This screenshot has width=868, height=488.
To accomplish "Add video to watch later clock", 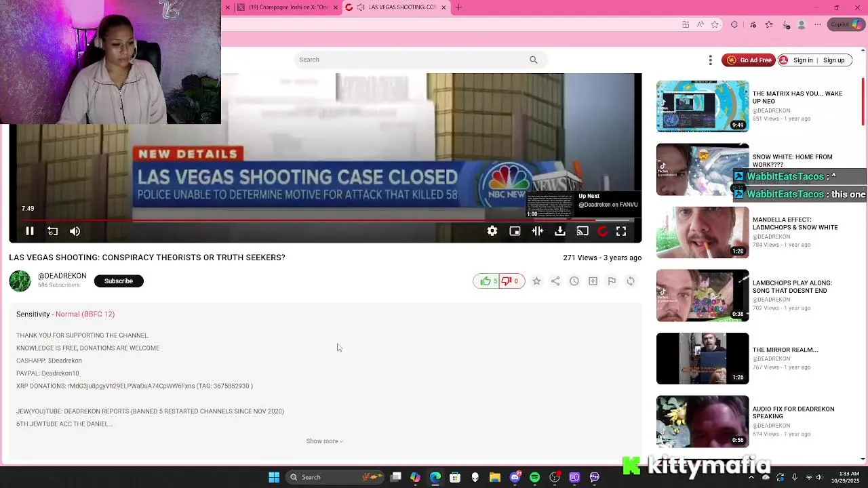I will coord(574,281).
